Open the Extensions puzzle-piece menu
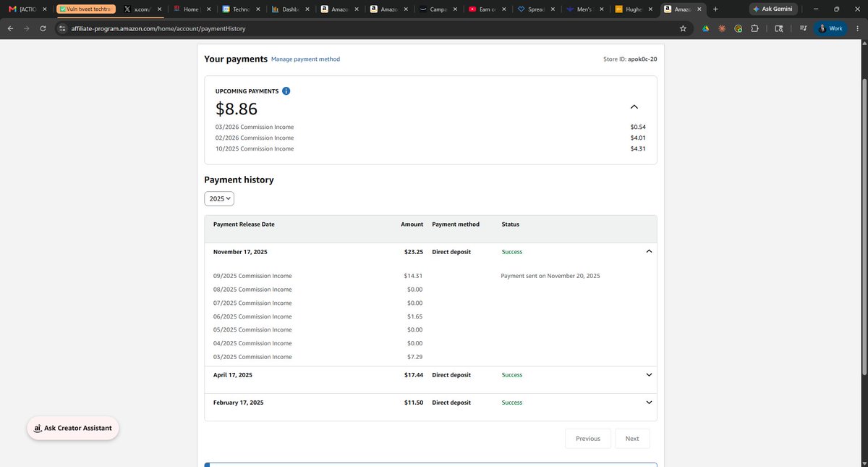Viewport: 868px width, 467px height. (754, 28)
